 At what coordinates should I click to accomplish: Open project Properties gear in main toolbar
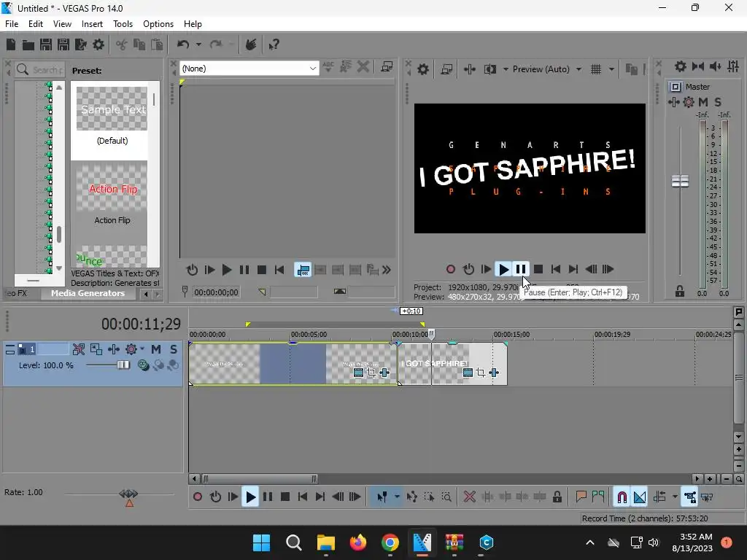pos(98,44)
